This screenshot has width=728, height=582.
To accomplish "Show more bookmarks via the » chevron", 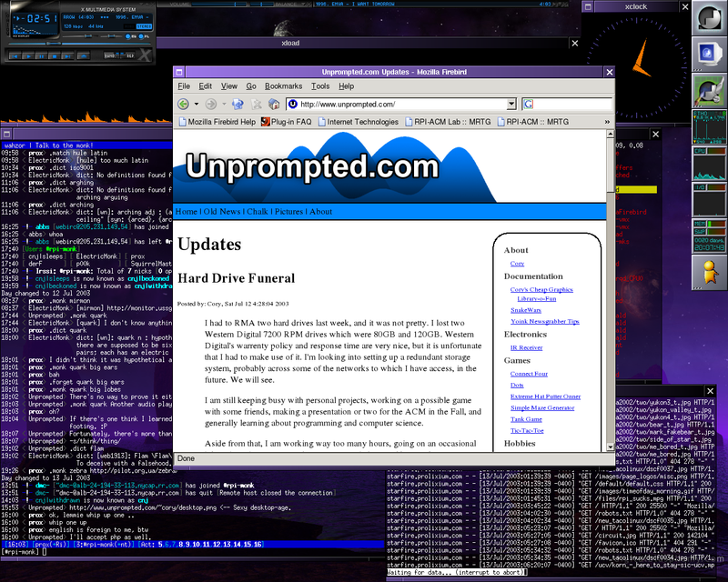I will coord(607,122).
